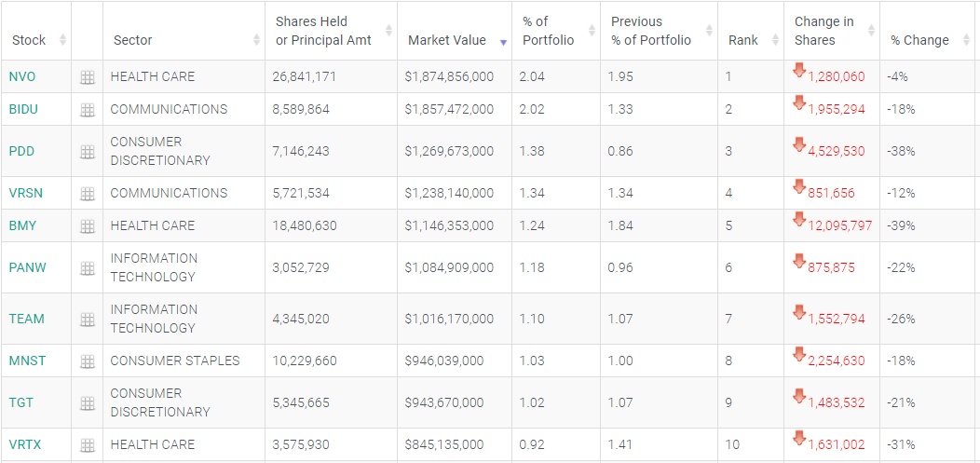The height and width of the screenshot is (463, 980).
Task: Click the grid icon beside BIDU
Action: coord(88,110)
